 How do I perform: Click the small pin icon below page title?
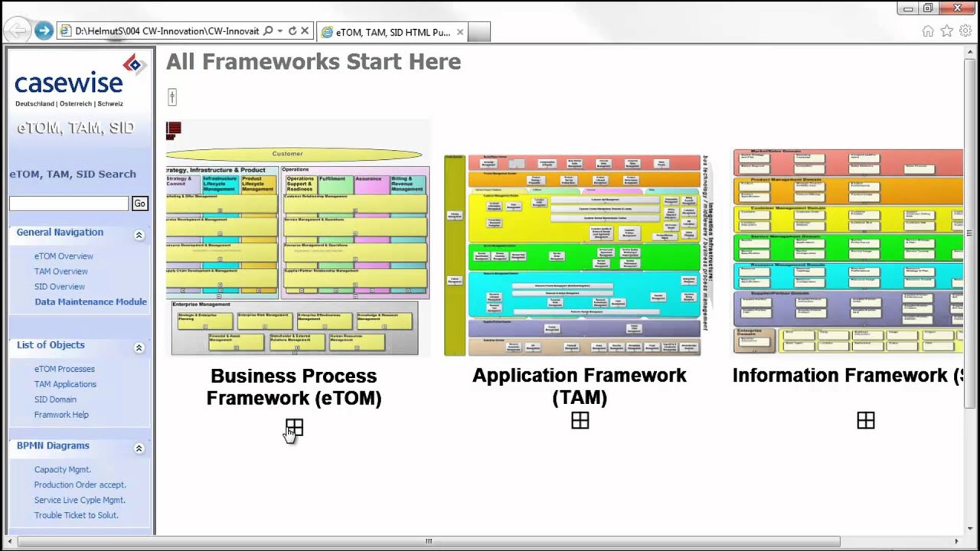coord(172,96)
